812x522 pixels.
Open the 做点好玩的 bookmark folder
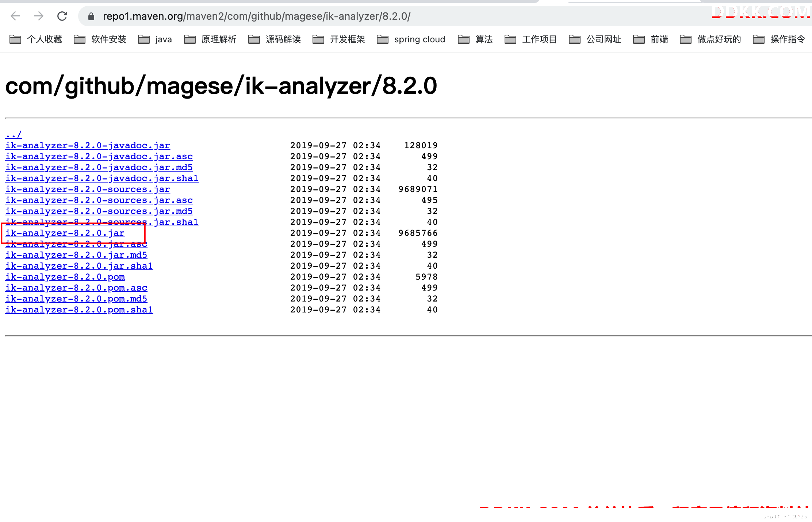[x=710, y=39]
